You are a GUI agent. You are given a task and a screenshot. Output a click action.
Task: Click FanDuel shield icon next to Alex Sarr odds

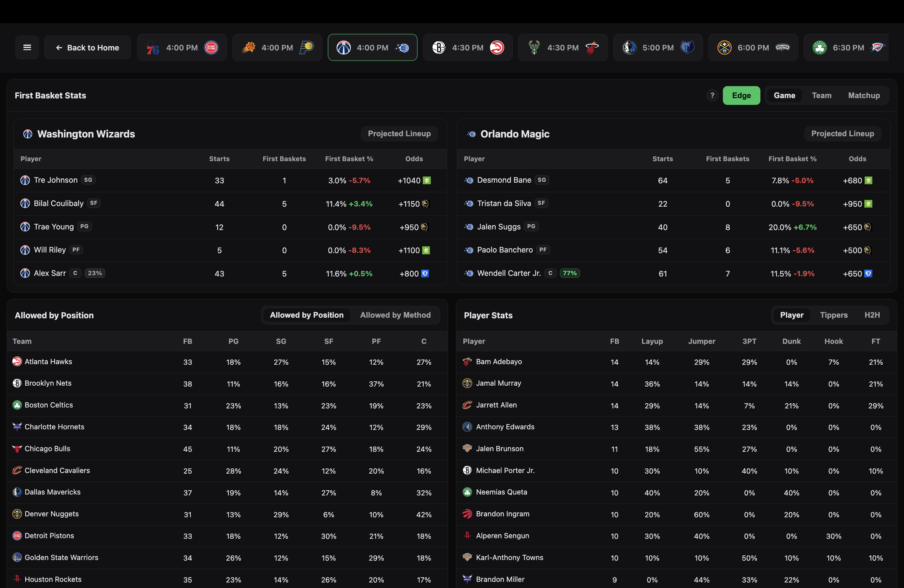pyautogui.click(x=425, y=273)
